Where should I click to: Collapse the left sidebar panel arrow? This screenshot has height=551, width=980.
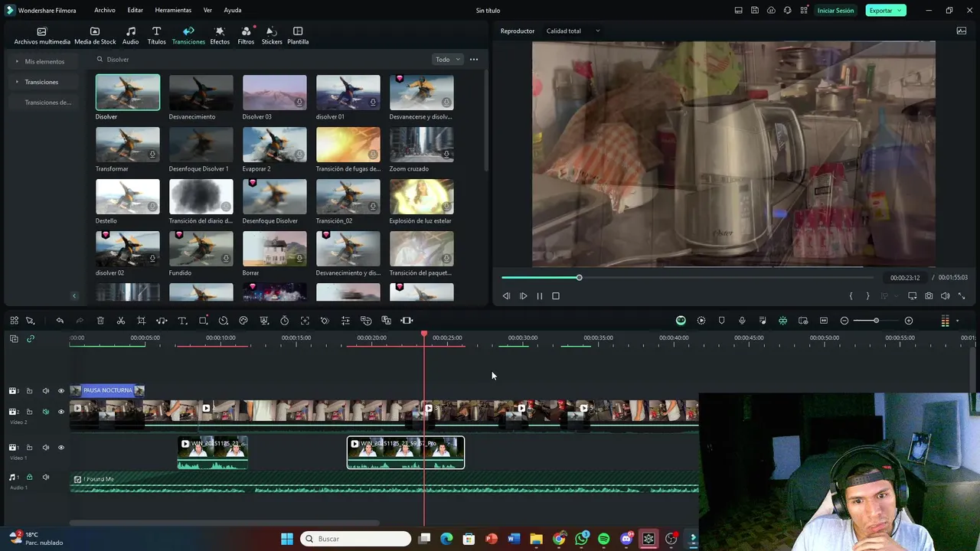[74, 296]
